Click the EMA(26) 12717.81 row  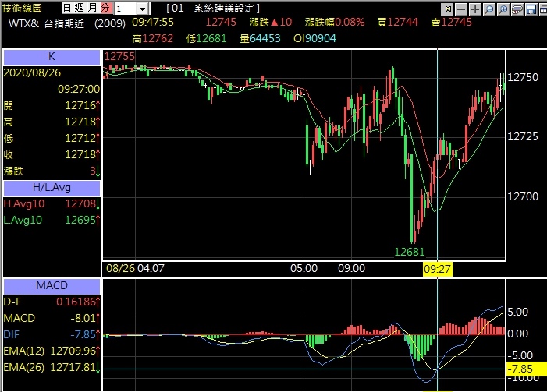click(x=52, y=367)
